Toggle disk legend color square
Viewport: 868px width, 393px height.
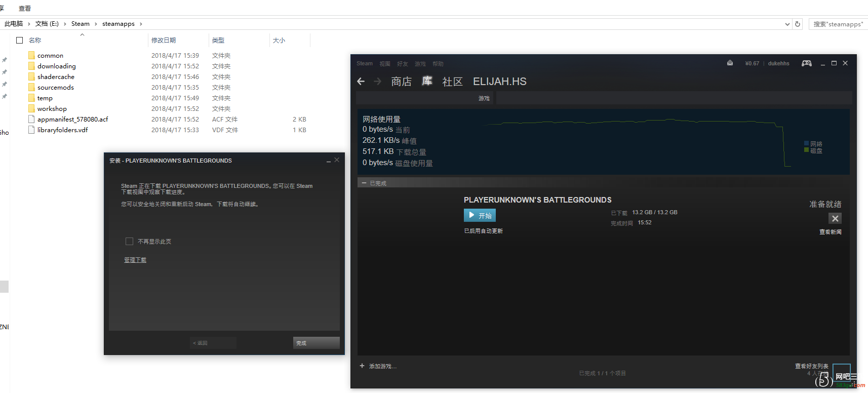click(x=806, y=150)
